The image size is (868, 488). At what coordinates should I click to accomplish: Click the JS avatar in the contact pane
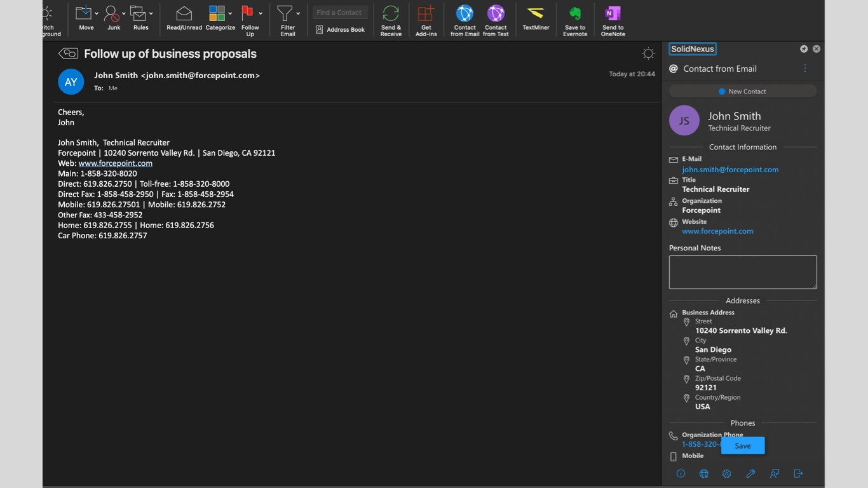coord(684,121)
